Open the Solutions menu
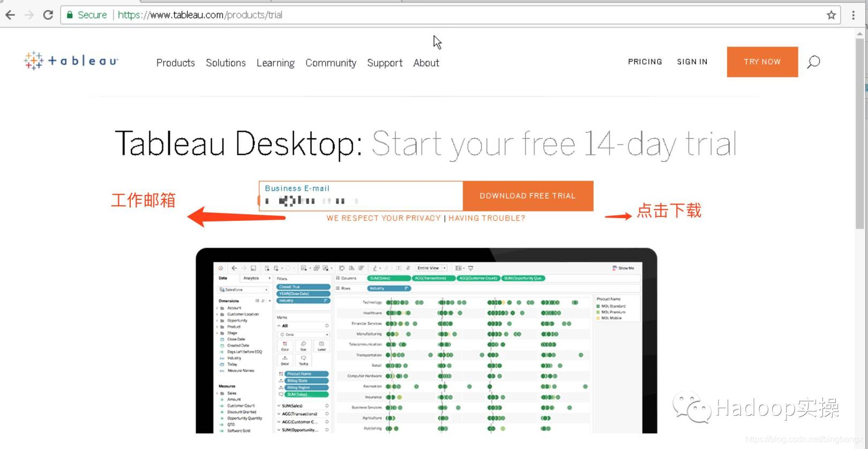 pos(226,63)
